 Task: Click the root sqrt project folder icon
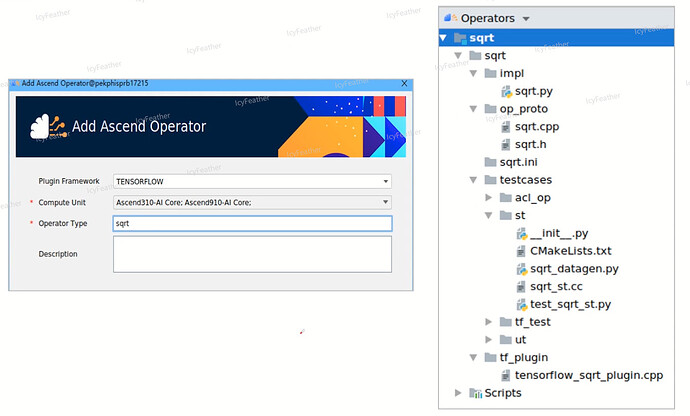coord(460,38)
